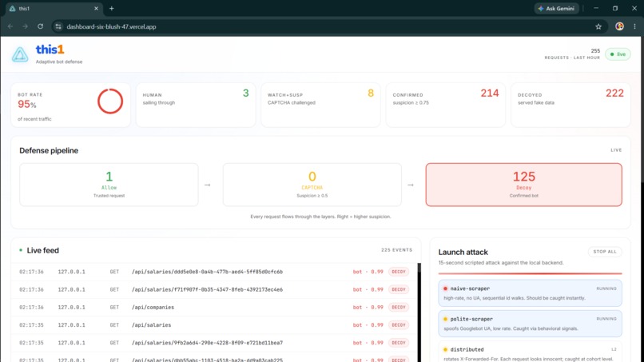Select the polite-scraper attack card
Image resolution: width=644 pixels, height=362 pixels.
click(x=530, y=324)
